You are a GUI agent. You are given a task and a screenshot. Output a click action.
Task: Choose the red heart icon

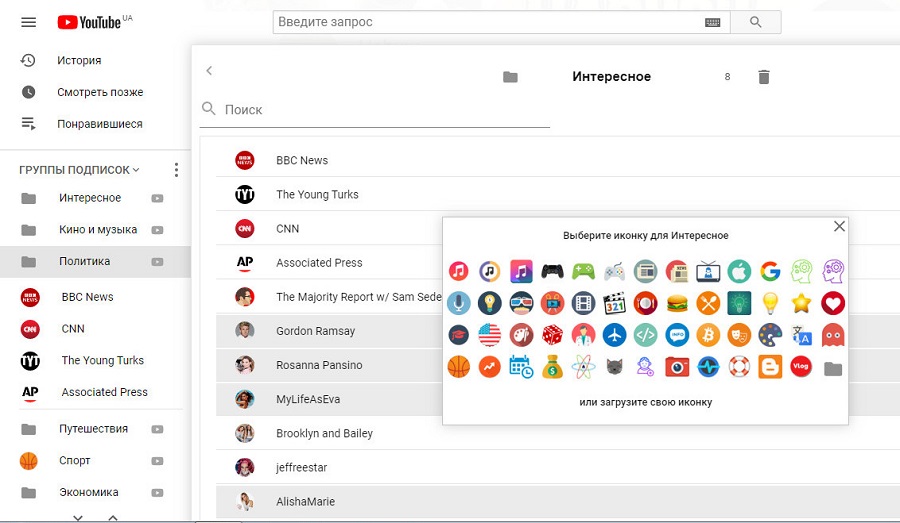833,303
